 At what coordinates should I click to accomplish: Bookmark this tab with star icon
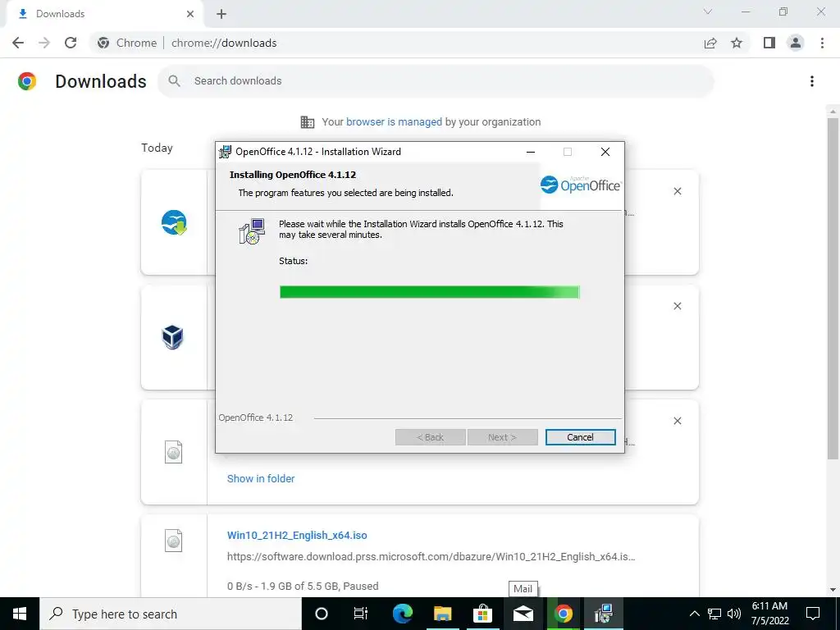(737, 43)
